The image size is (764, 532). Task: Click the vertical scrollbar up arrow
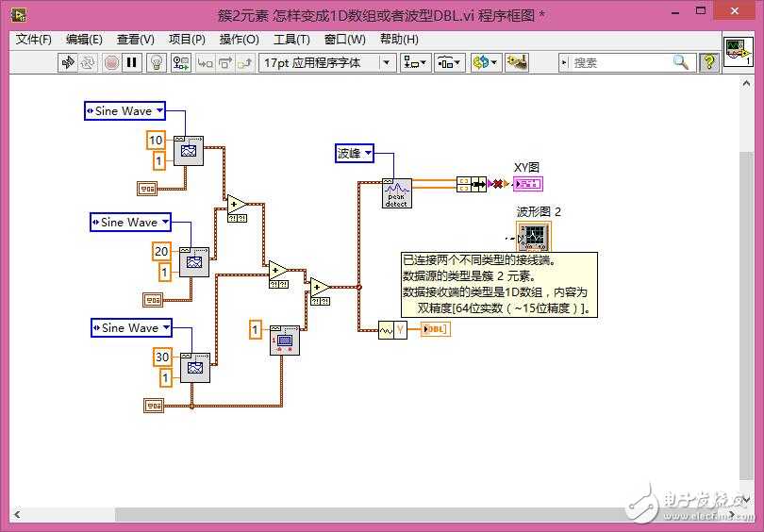point(746,84)
